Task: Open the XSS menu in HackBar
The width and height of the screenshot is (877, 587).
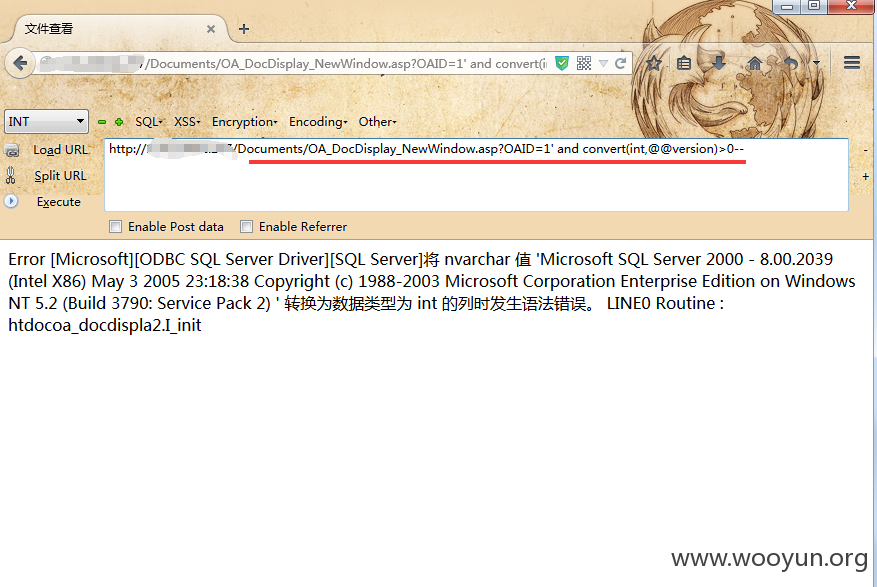Action: pos(187,122)
